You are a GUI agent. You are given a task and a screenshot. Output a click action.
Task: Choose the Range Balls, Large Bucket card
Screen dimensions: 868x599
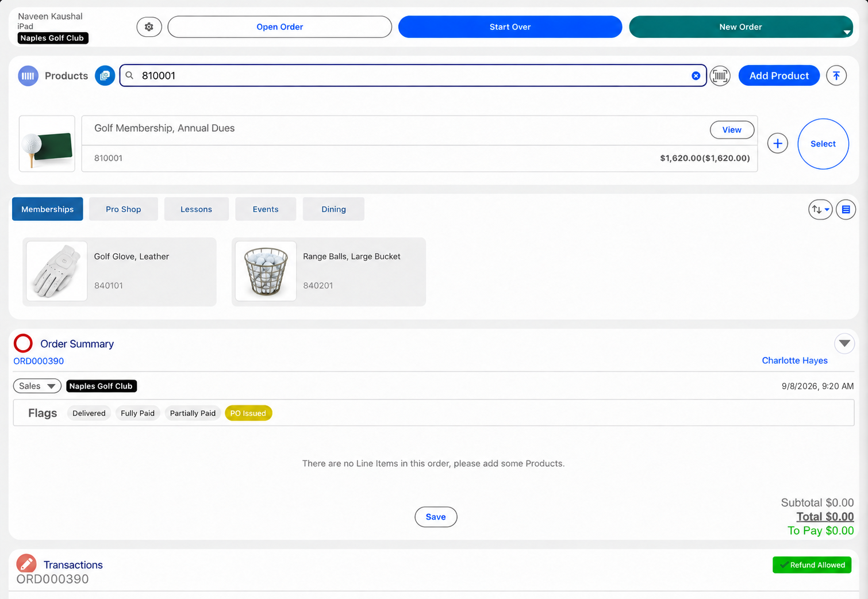point(329,272)
